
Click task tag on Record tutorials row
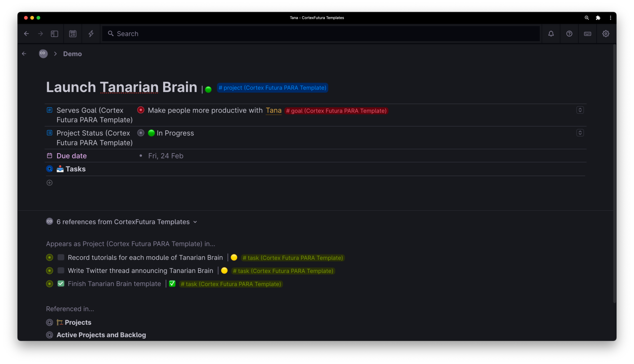pyautogui.click(x=293, y=258)
